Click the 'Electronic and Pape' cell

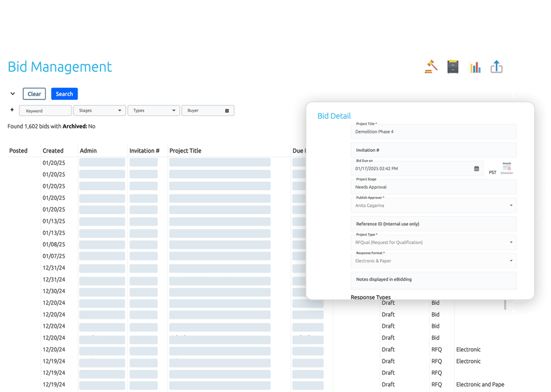[480, 385]
